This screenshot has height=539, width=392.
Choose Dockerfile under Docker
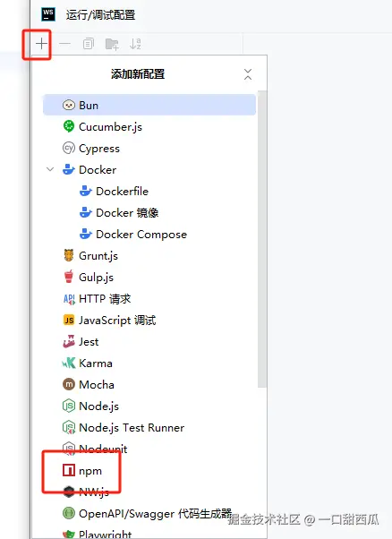click(149, 191)
